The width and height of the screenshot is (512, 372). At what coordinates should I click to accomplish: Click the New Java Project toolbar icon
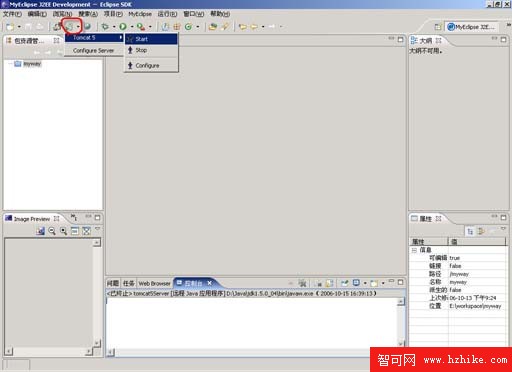coord(165,27)
